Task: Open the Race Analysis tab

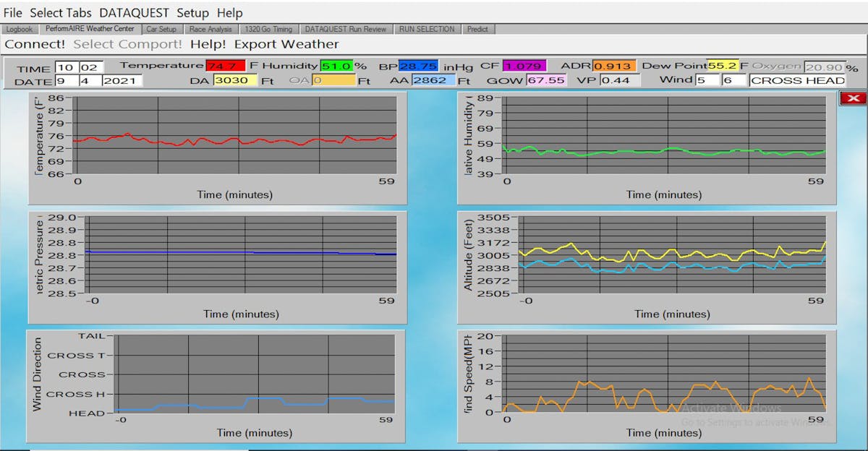Action: pos(210,29)
